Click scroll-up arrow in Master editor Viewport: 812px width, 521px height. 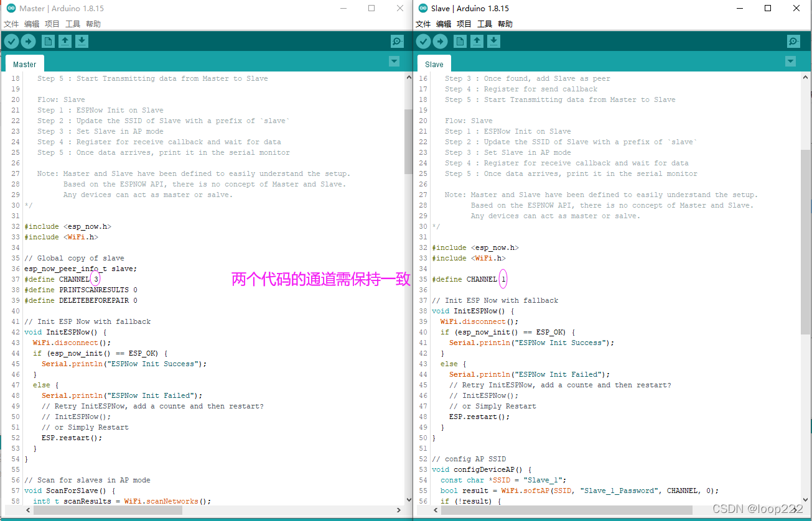[408, 77]
